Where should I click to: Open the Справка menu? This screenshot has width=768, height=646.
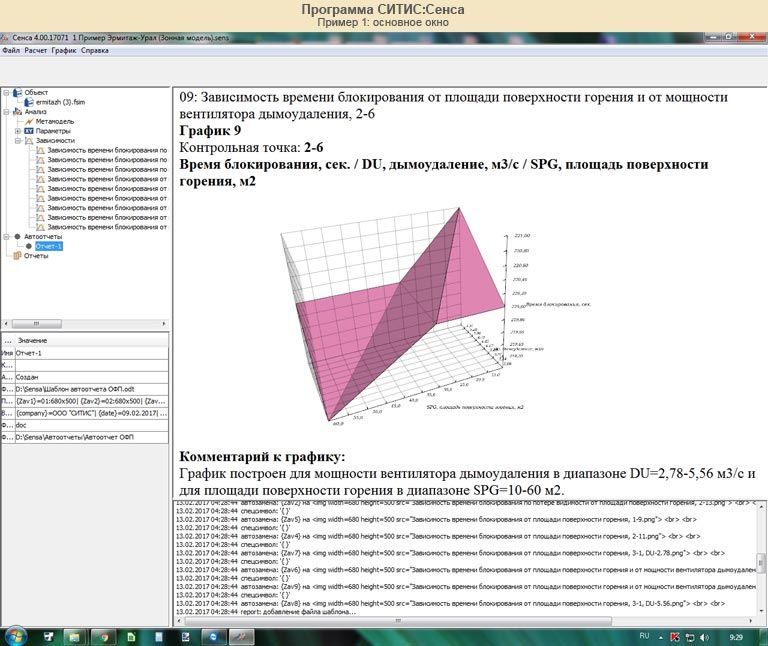tap(95, 49)
